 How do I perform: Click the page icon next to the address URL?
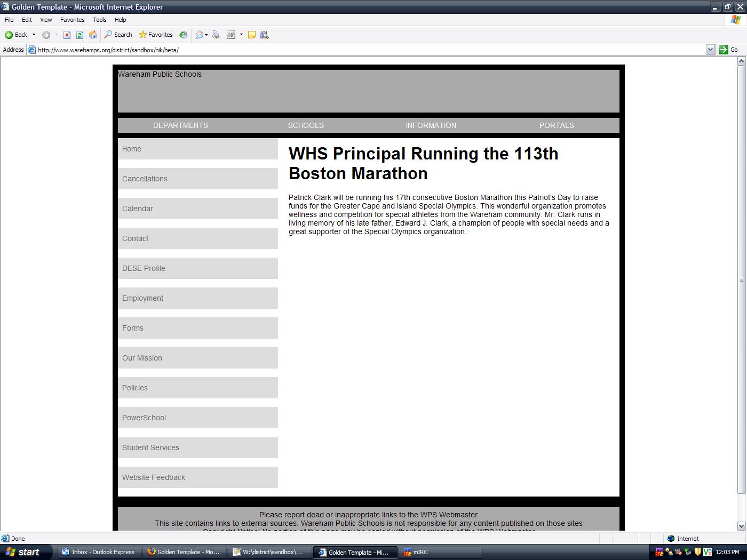(32, 50)
